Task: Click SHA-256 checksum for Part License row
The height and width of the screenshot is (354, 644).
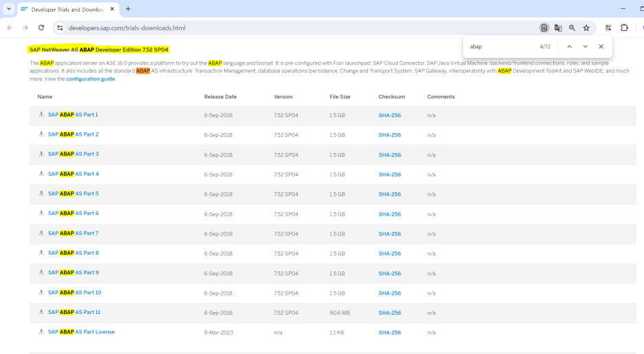Action: (389, 333)
